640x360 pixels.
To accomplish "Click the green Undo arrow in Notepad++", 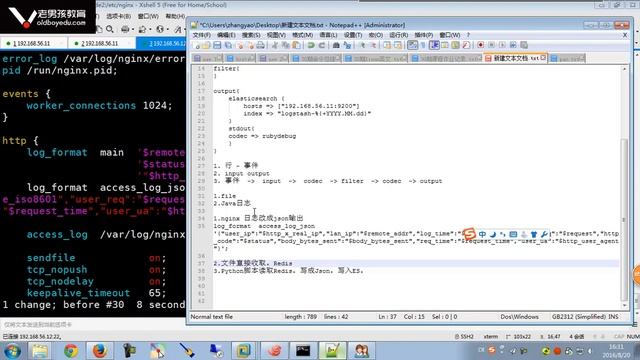I will pyautogui.click(x=311, y=45).
